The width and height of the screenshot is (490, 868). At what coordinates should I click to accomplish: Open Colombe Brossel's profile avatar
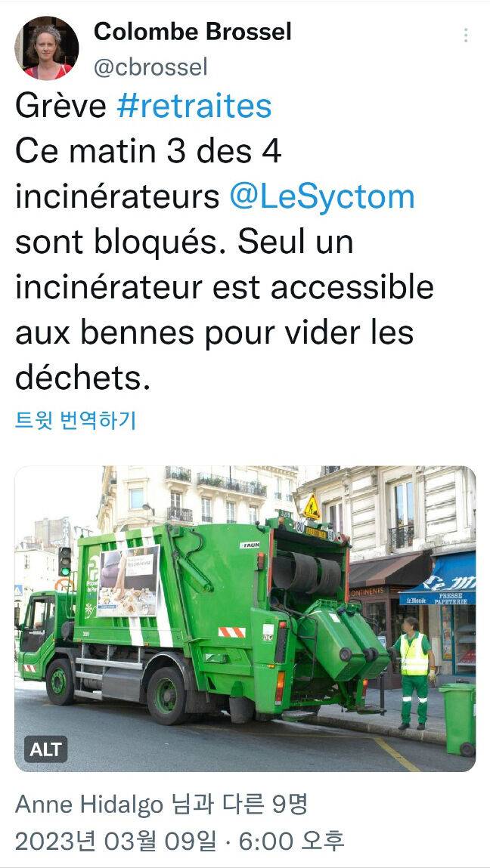click(47, 48)
